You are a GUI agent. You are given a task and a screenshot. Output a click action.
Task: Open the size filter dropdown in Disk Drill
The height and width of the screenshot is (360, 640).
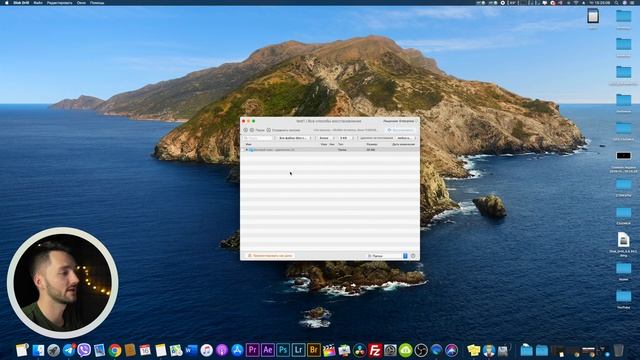tap(327, 138)
